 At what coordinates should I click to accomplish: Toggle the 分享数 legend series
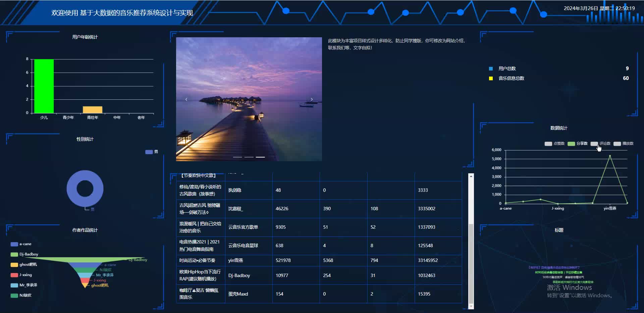tap(577, 144)
